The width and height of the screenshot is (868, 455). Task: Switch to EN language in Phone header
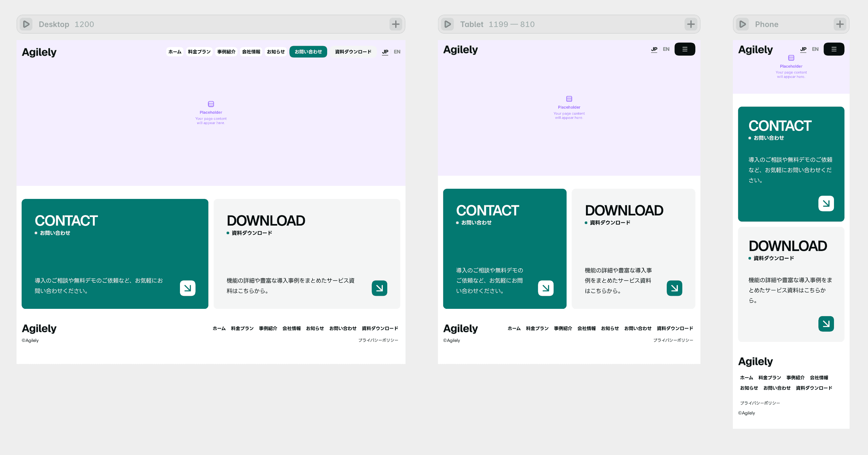pyautogui.click(x=815, y=49)
